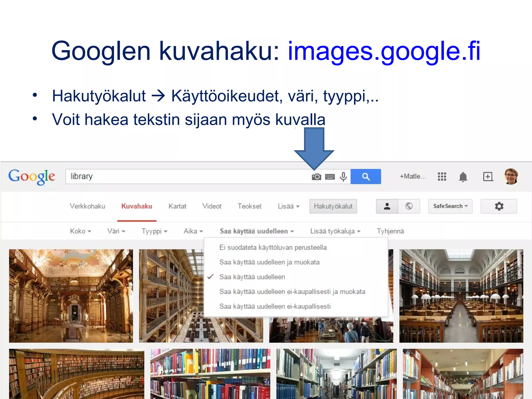Open the colorful book spines thumbnail
The height and width of the screenshot is (399, 532).
click(x=210, y=374)
